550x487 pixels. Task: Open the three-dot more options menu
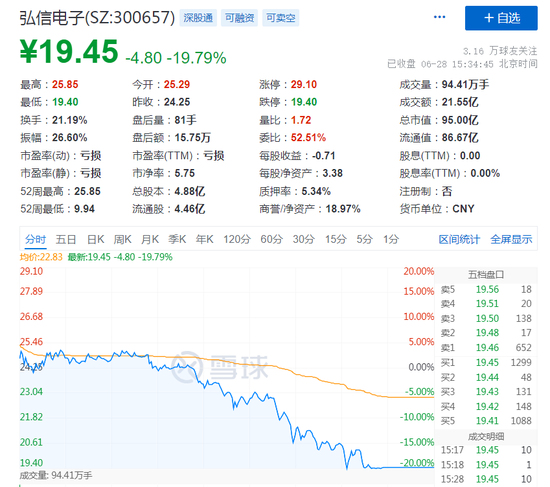pos(439,17)
